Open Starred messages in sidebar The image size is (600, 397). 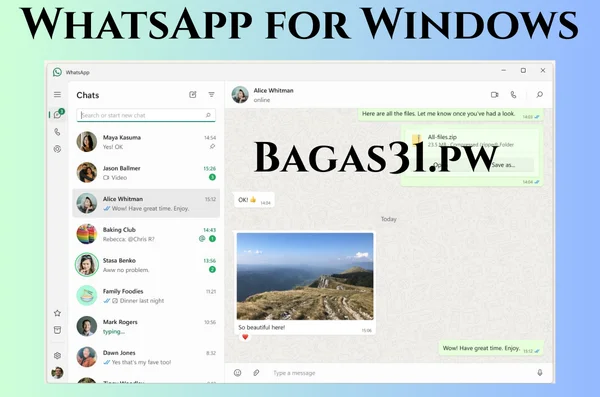[x=57, y=313]
